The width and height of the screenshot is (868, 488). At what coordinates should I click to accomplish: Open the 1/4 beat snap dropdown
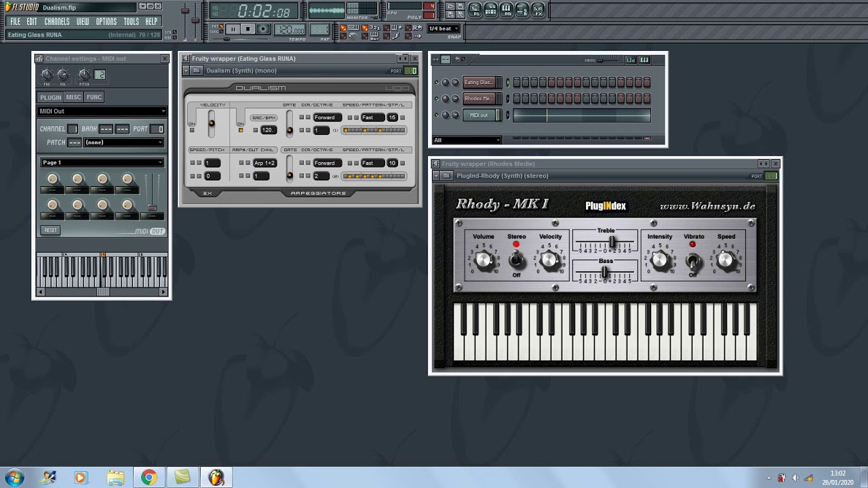pyautogui.click(x=445, y=28)
